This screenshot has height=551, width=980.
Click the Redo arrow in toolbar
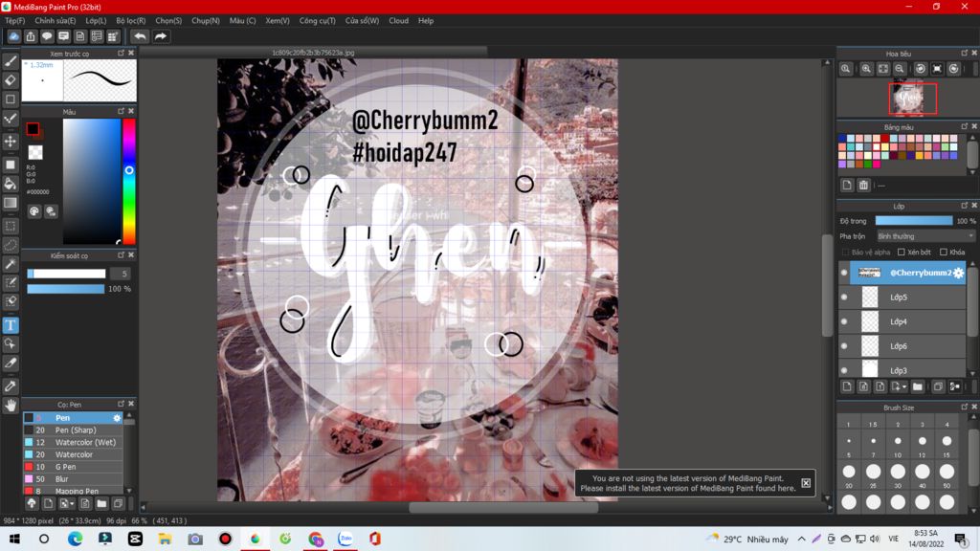[x=161, y=36]
